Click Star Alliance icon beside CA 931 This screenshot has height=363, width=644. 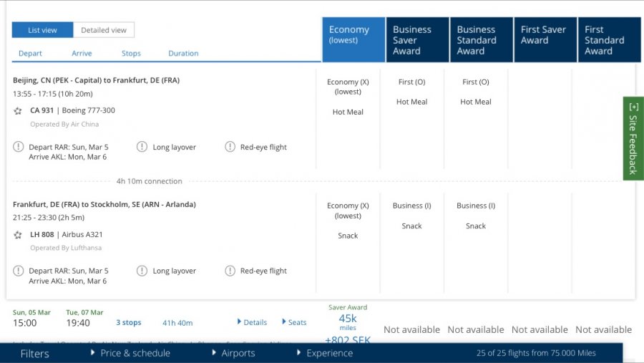tap(18, 111)
